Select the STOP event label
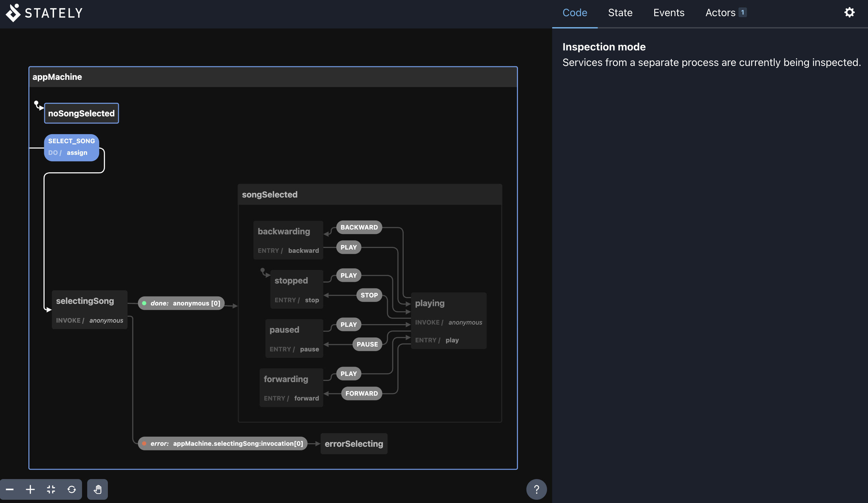Viewport: 868px width, 503px height. (x=369, y=295)
